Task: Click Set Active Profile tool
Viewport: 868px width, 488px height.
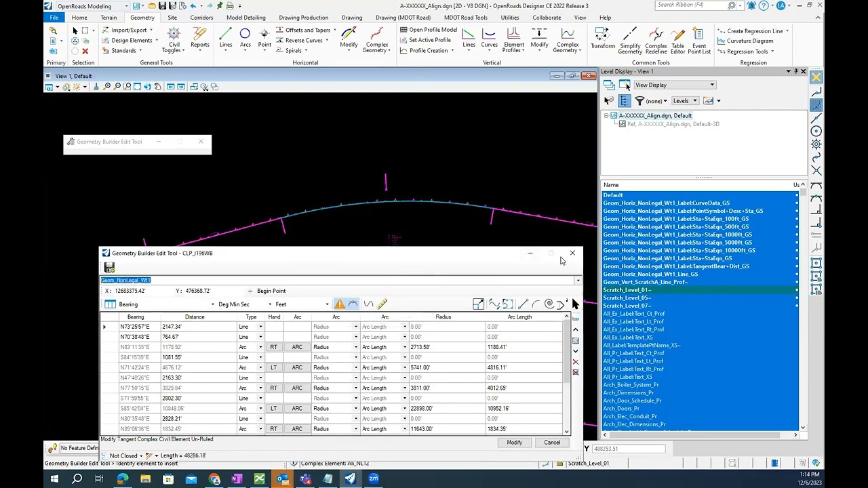Action: pos(425,40)
